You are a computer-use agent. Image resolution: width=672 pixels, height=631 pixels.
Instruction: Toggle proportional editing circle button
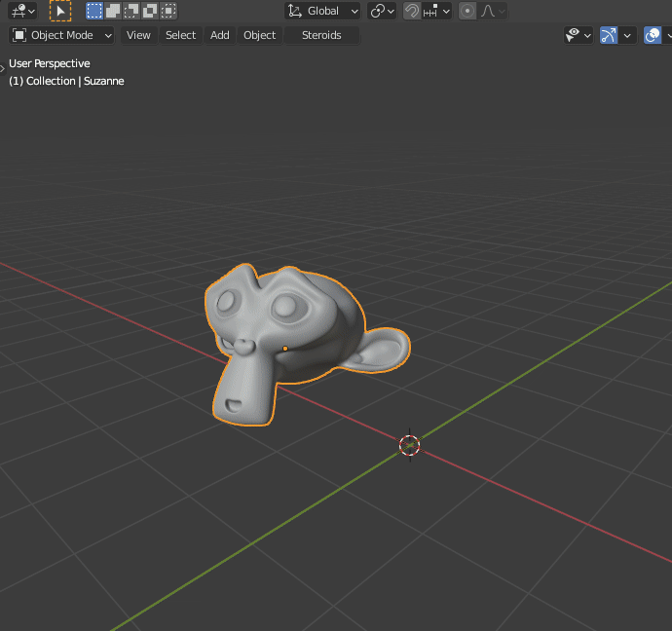[x=467, y=11]
